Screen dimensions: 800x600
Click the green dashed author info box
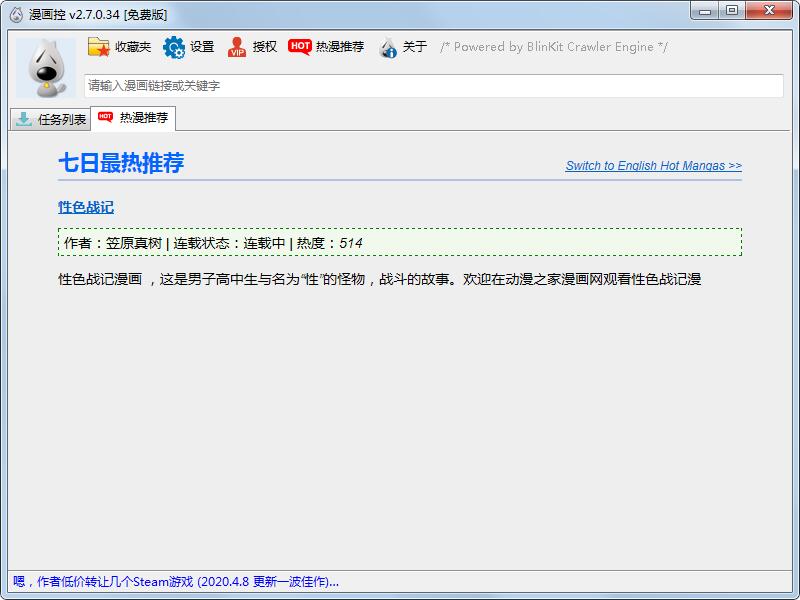(x=400, y=242)
